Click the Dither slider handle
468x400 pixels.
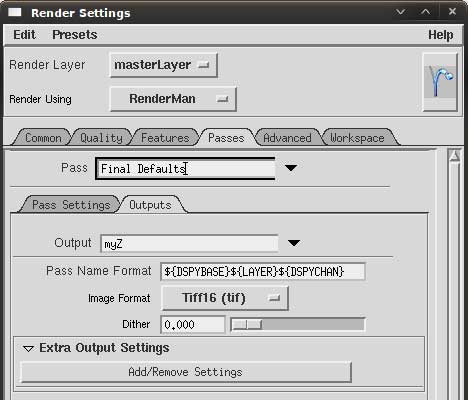247,324
